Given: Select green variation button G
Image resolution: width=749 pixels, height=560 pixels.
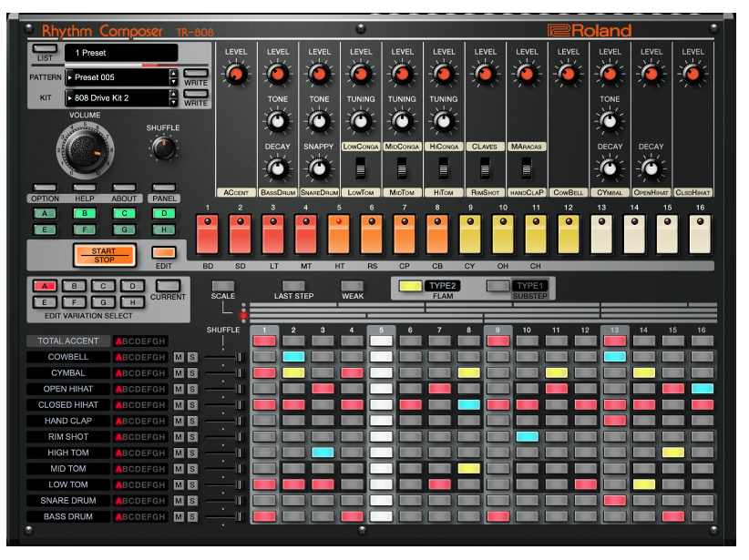Looking at the screenshot, I should click(x=124, y=229).
